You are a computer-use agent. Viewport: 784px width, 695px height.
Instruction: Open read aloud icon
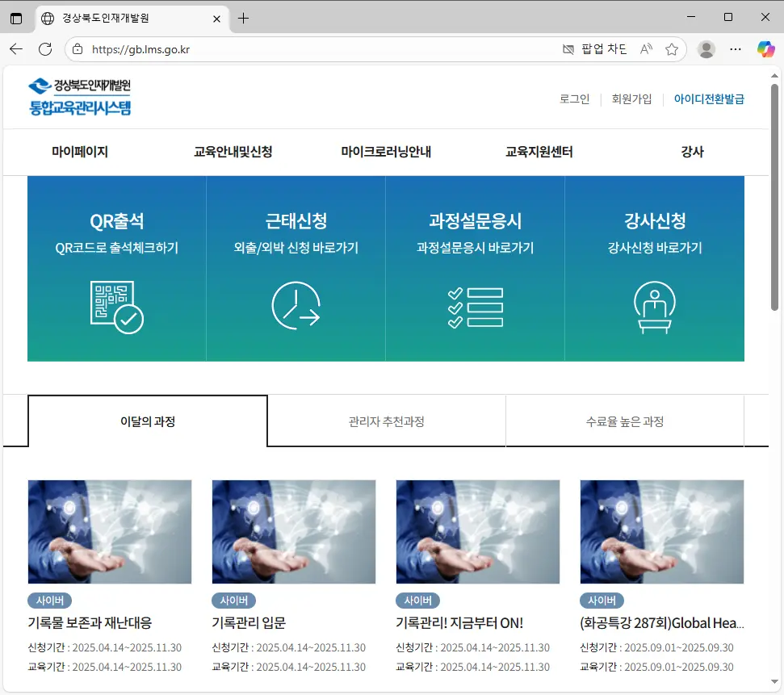click(647, 49)
